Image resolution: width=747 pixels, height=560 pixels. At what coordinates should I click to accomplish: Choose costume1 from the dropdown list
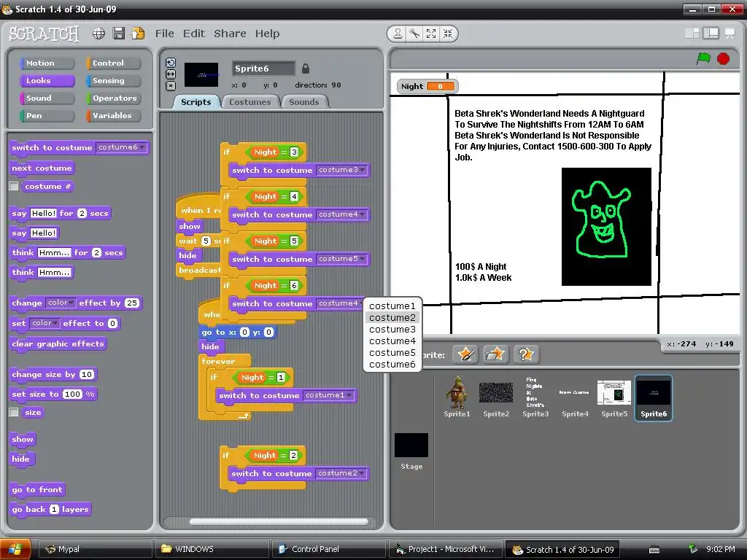(392, 306)
